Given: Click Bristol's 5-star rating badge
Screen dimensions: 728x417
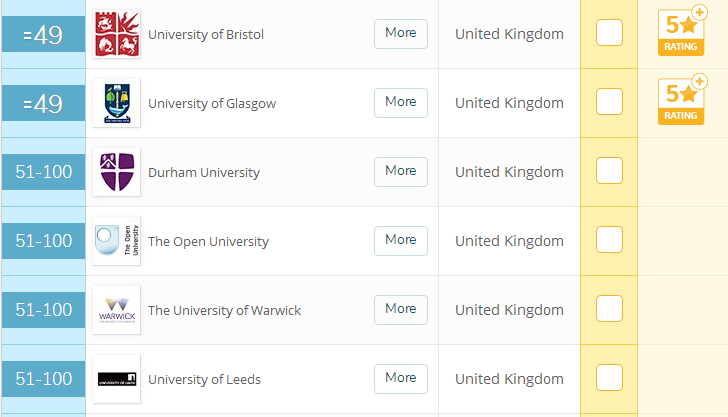Looking at the screenshot, I should point(680,33).
